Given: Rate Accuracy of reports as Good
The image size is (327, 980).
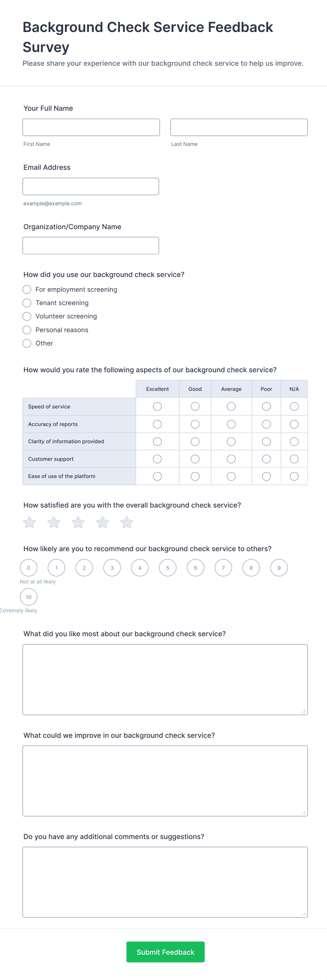Looking at the screenshot, I should coord(195,424).
